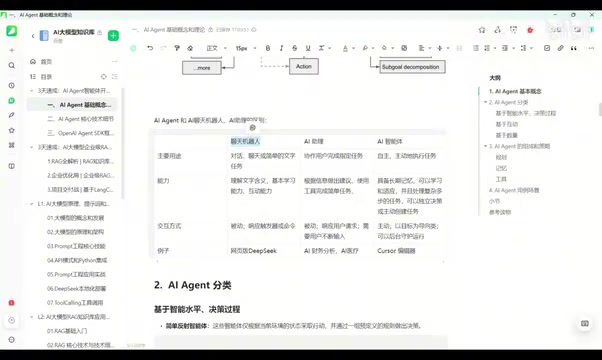
Task: Click the green insert button at toolbar start
Action: tap(133, 48)
